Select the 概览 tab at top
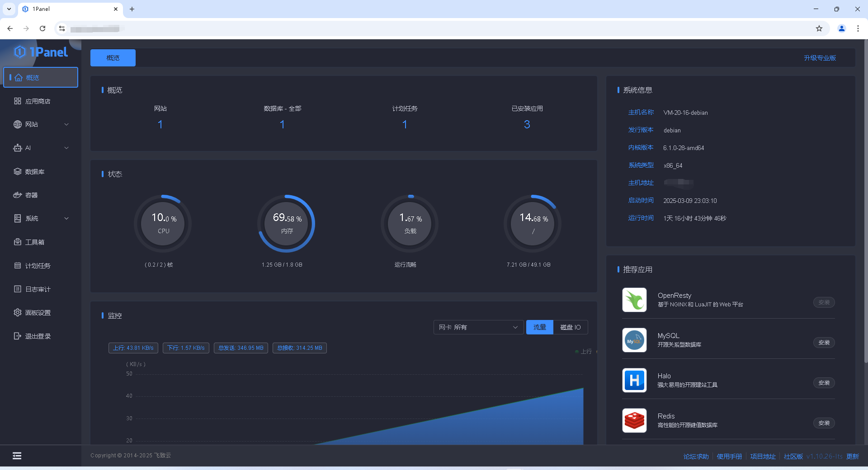Image resolution: width=868 pixels, height=470 pixels. coord(113,58)
